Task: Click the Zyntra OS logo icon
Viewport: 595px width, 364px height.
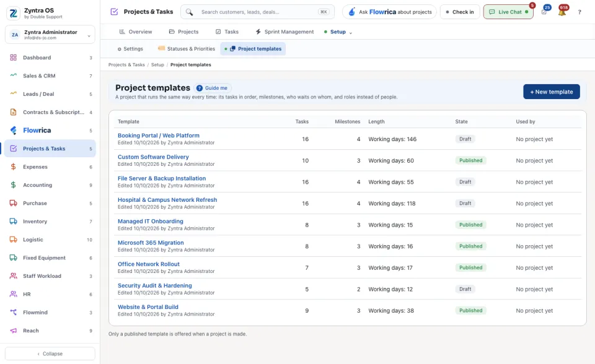Action: [x=13, y=13]
